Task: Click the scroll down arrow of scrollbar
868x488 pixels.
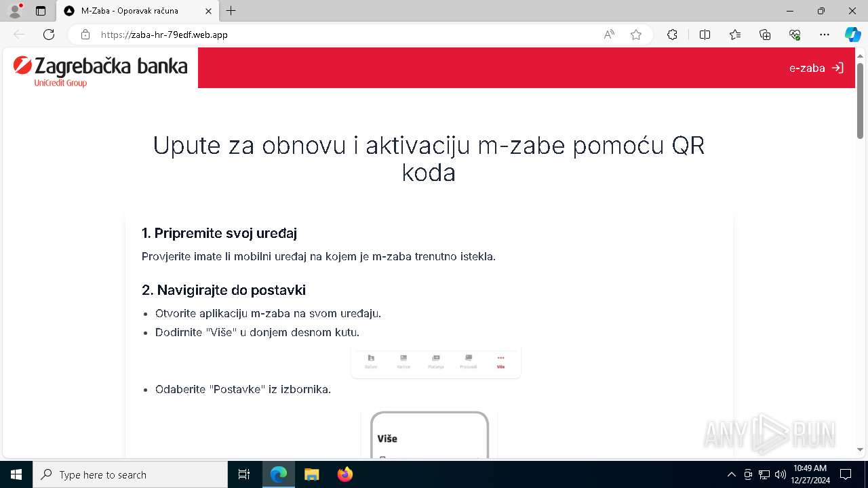Action: [x=861, y=450]
